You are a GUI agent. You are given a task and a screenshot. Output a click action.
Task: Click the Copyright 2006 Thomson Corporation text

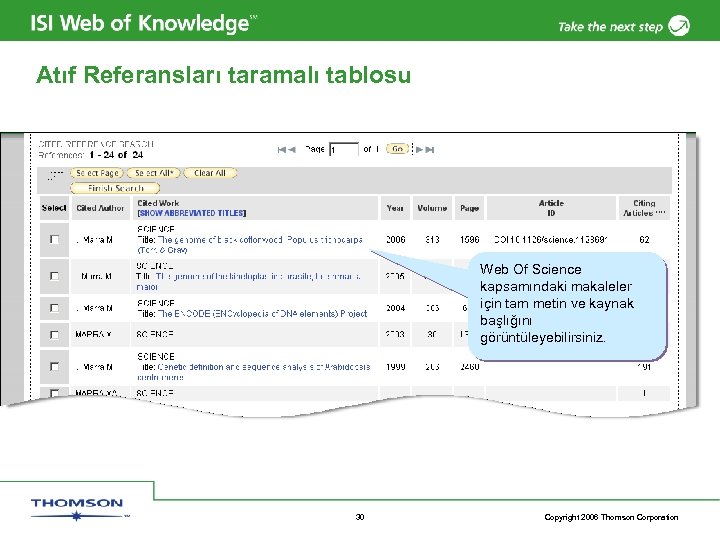pyautogui.click(x=611, y=517)
